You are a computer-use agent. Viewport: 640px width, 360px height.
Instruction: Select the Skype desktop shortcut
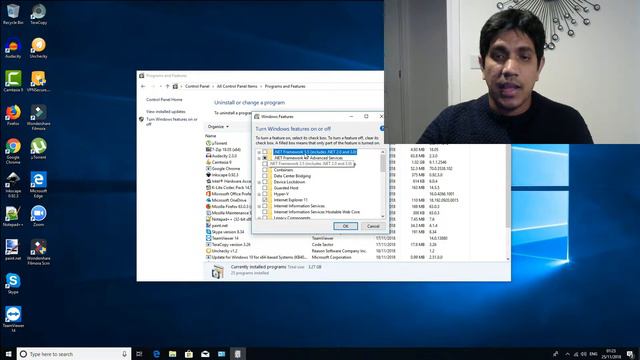tap(13, 284)
